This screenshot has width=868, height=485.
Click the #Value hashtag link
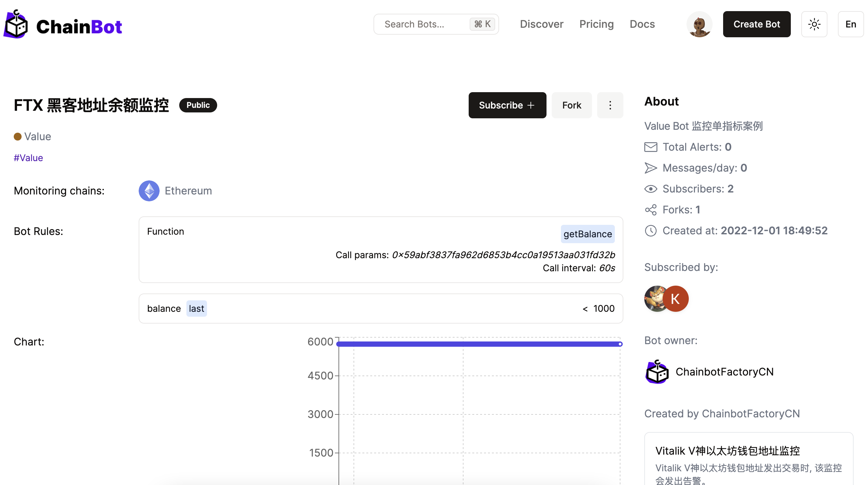click(28, 158)
